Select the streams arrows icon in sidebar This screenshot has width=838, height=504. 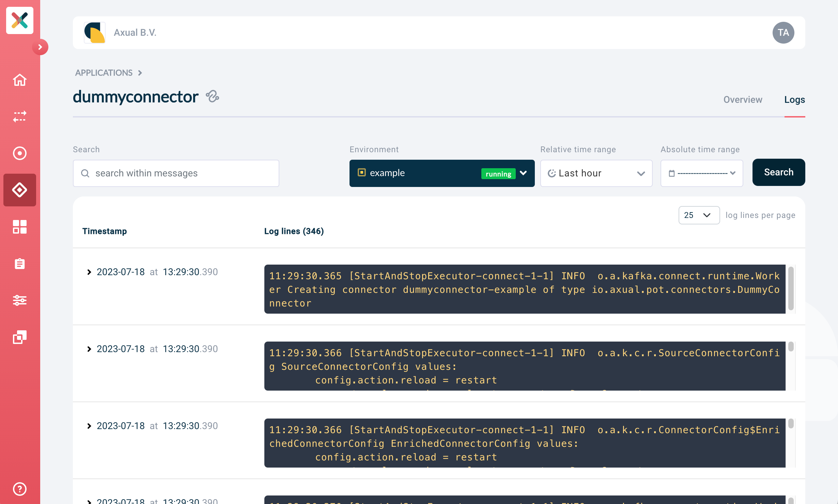[19, 117]
